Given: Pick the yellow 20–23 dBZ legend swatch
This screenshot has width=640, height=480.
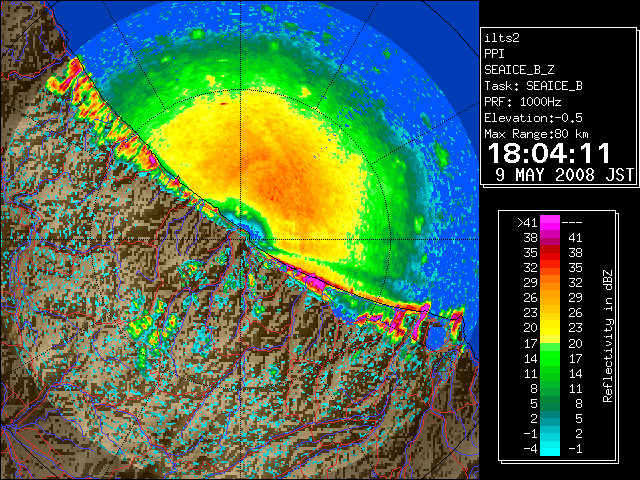Looking at the screenshot, I should [550, 328].
